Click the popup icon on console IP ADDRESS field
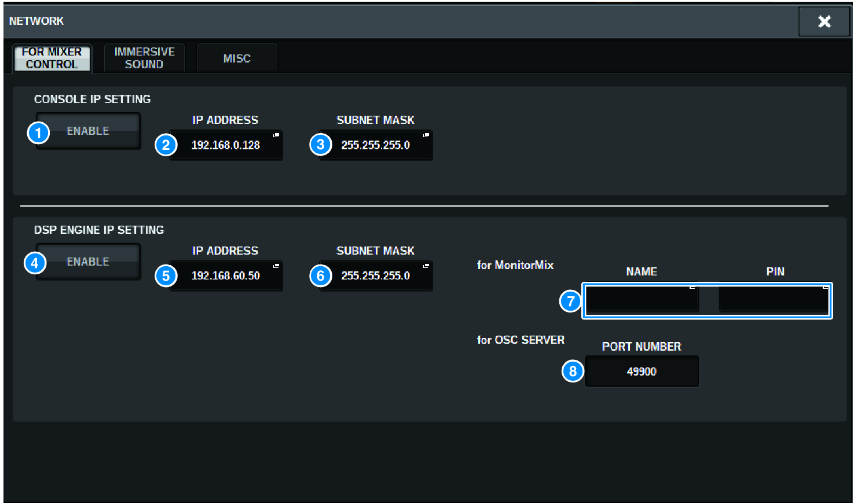The width and height of the screenshot is (854, 504). click(x=276, y=135)
